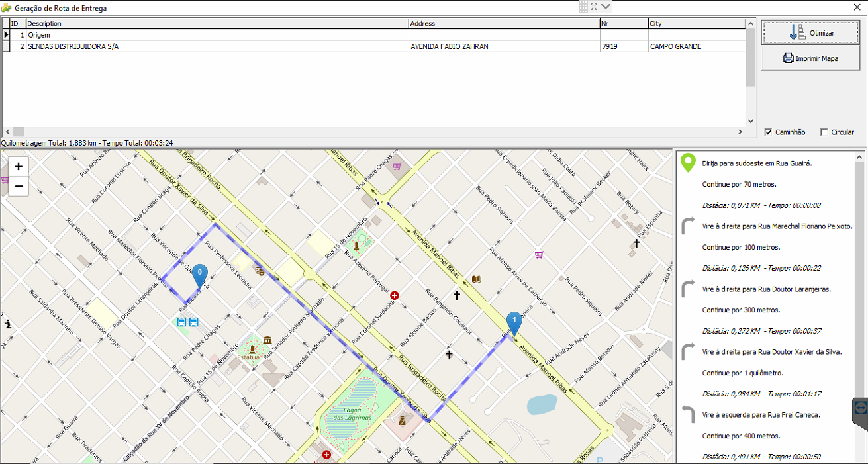Viewport: 868px width, 464px height.
Task: Click the 7919 number cell
Action: click(624, 46)
